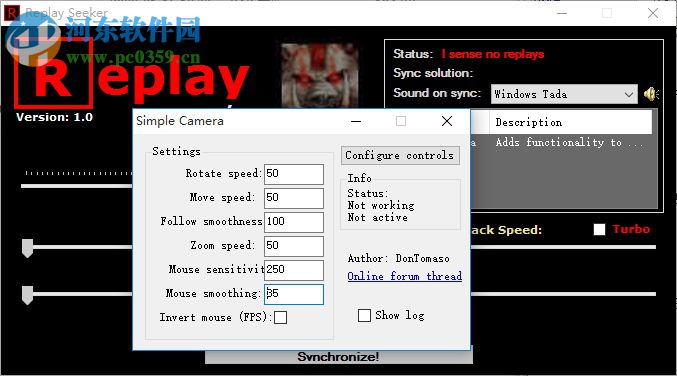Screen dimensions: 677x376
Task: Click the speaker icon beside Sound on sync
Action: [x=651, y=94]
